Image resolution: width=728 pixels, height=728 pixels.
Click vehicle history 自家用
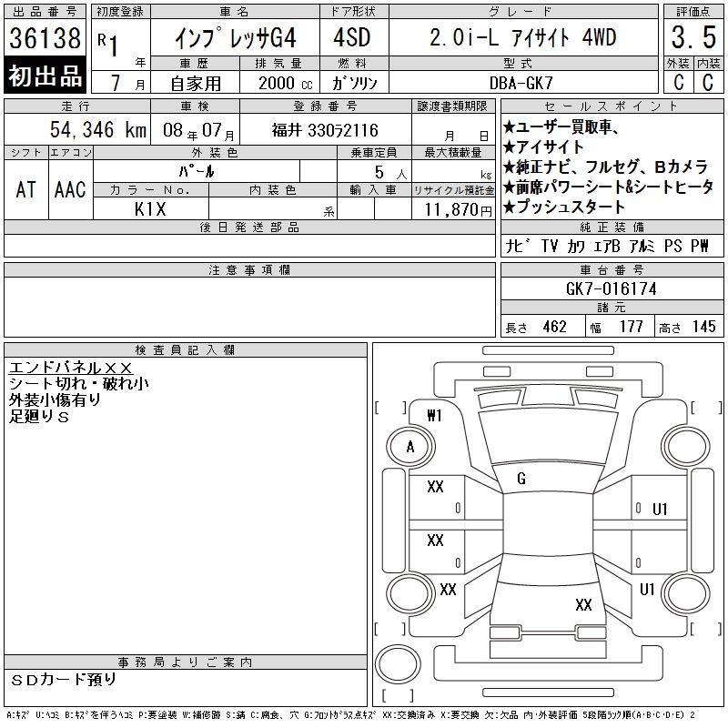(196, 84)
